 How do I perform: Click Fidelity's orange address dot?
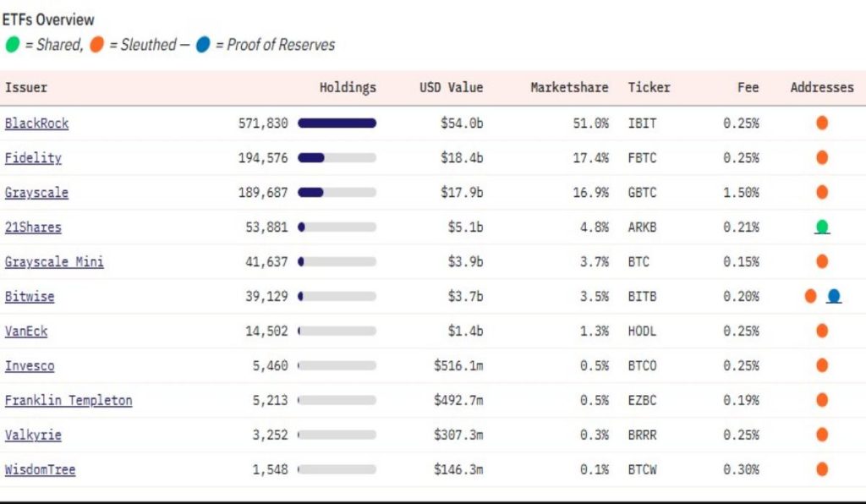[x=821, y=157]
